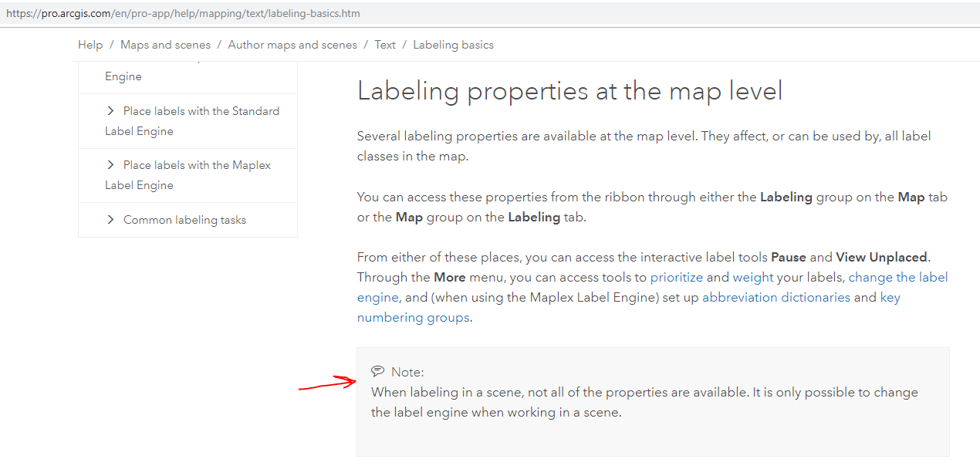This screenshot has height=476, width=980.
Task: Open Maps and scenes breadcrumb link
Action: (165, 45)
